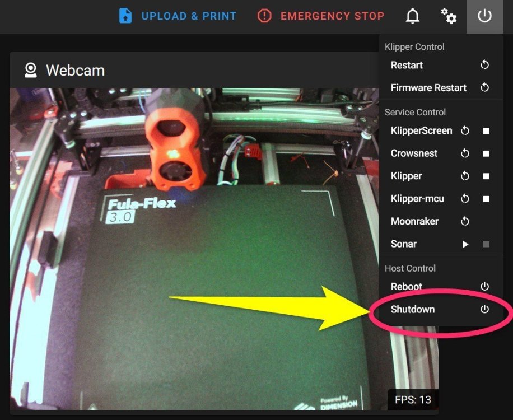Viewport: 513px width, 420px height.
Task: Stop the KlipperScreen service
Action: point(487,131)
